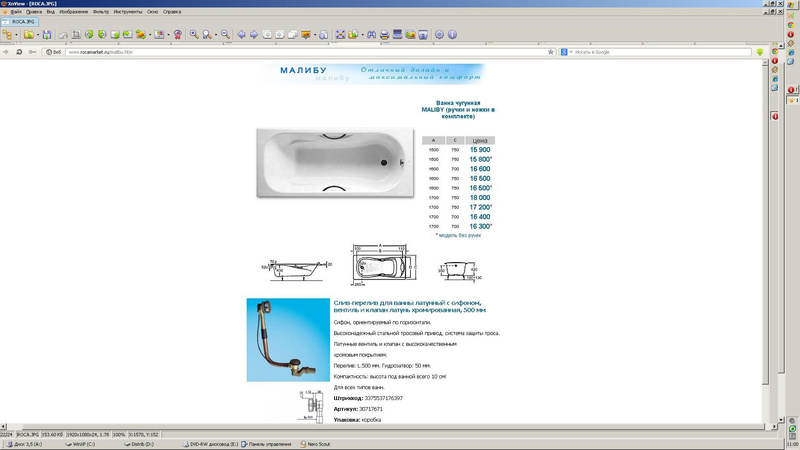This screenshot has width=800, height=450.
Task: Click ROCA.JPG filename in status bar
Action: click(28, 435)
